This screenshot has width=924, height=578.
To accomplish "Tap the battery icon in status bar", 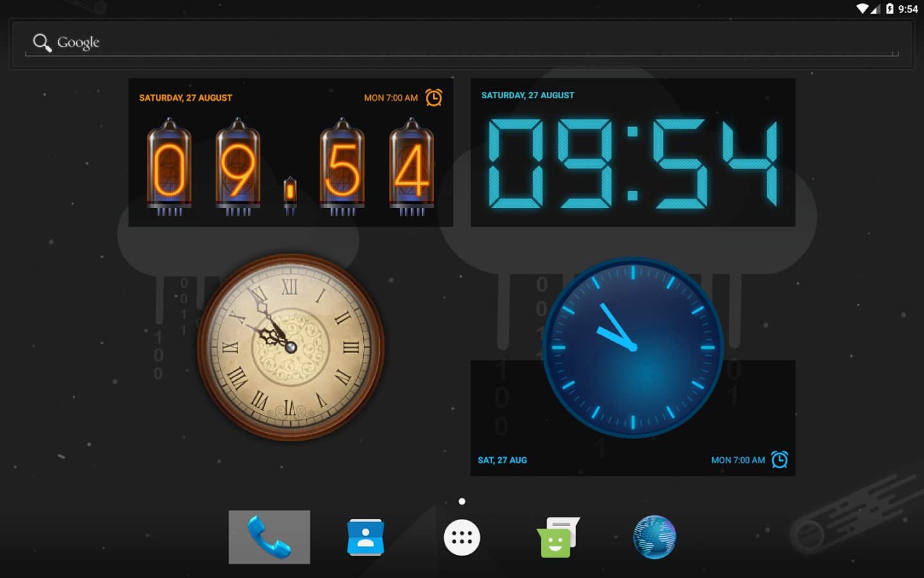I will (889, 9).
